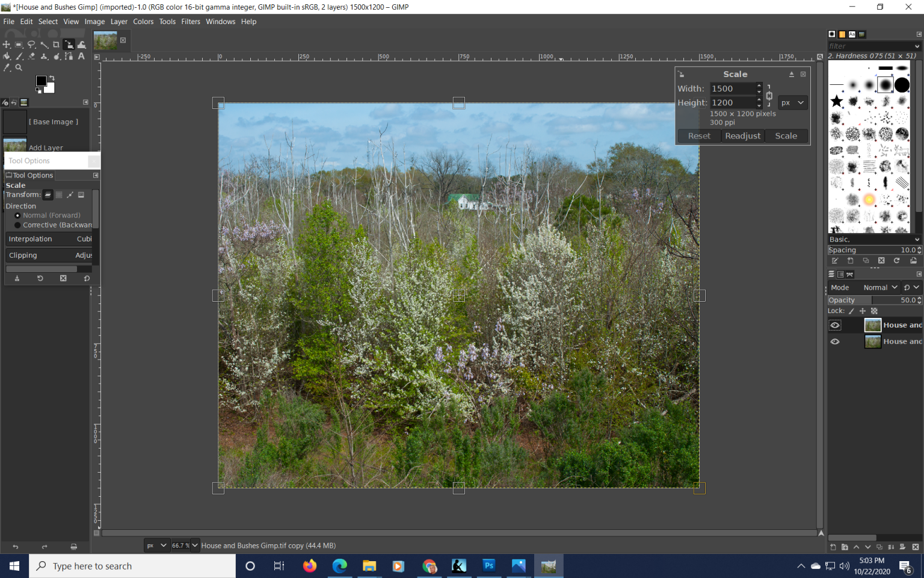Screen dimensions: 924x578
Task: Click the Scale button to apply scaling
Action: pos(786,135)
